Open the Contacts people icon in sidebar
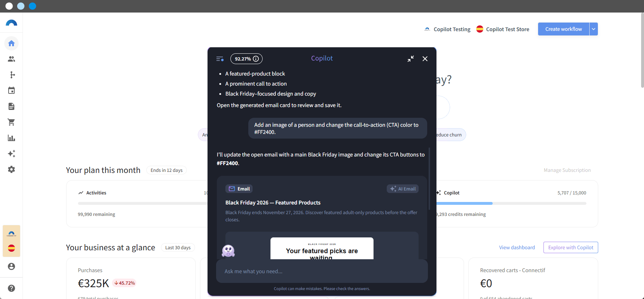Viewport: 644px width, 299px height. 11,59
